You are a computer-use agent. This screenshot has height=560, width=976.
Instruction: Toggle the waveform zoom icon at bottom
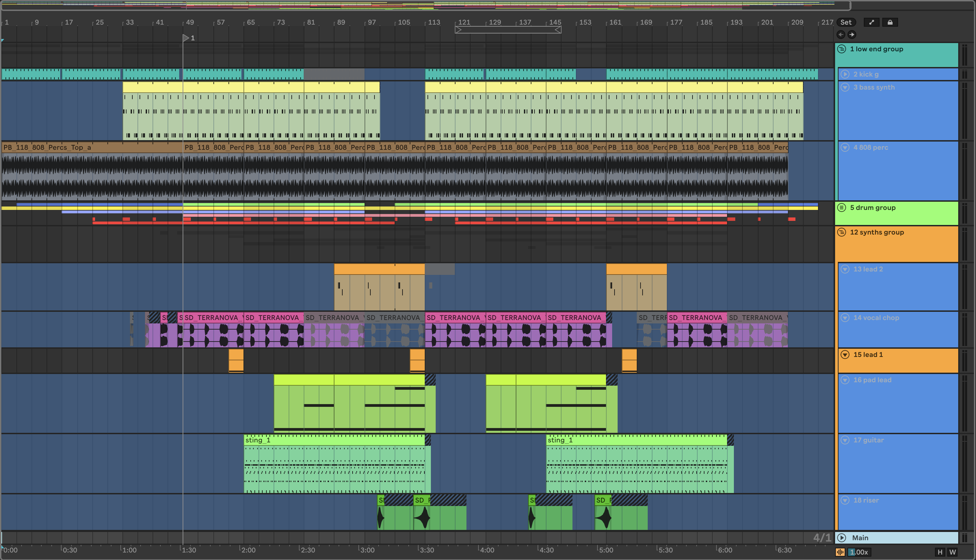tap(840, 552)
